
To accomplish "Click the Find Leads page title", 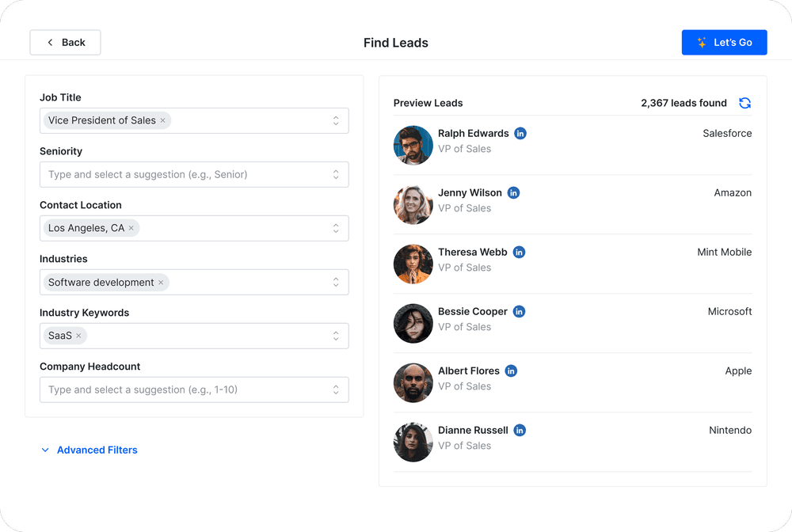I will click(x=396, y=43).
